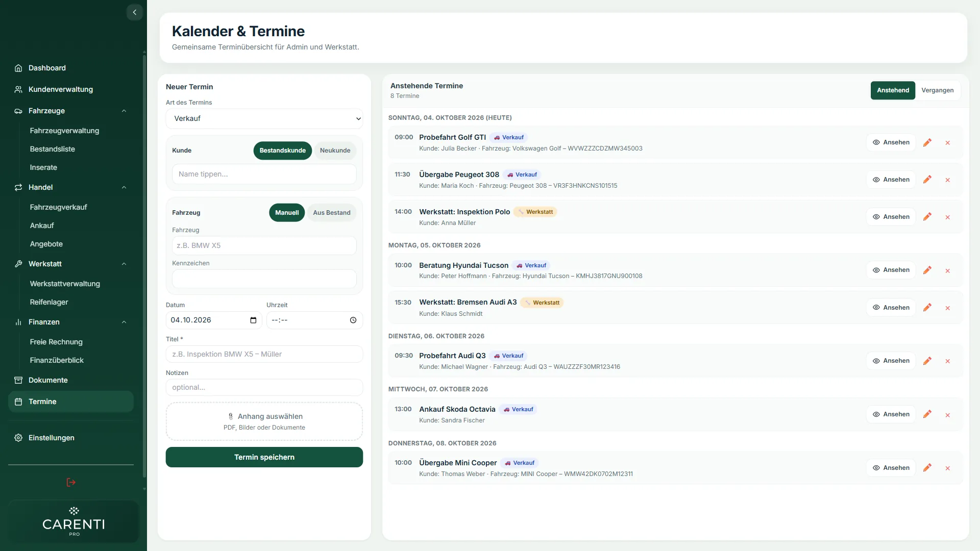Edit the Übergabe Peugeot 308 appointment
This screenshot has width=980, height=551.
(x=927, y=180)
